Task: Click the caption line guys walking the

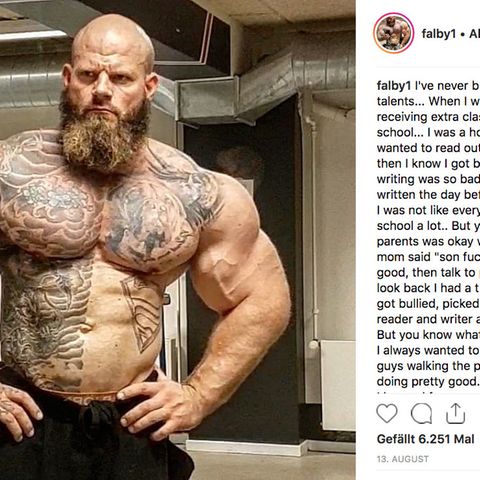Action: (x=428, y=366)
